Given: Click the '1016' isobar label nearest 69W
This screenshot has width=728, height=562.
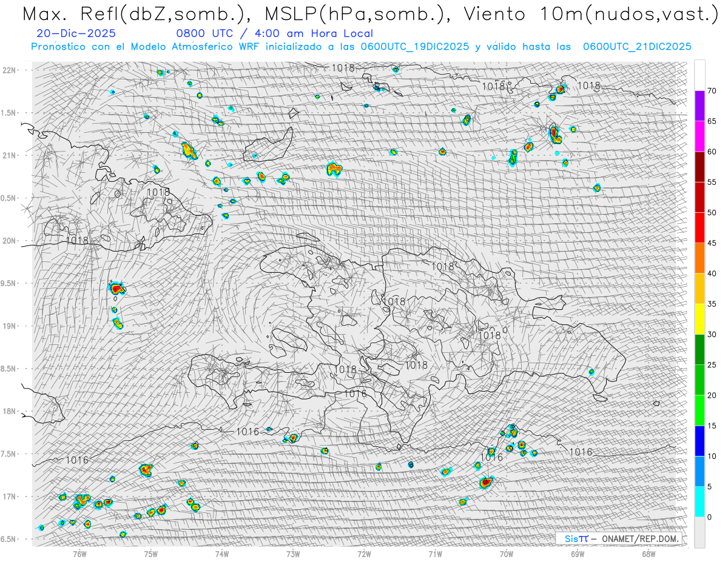Looking at the screenshot, I should coord(581,452).
